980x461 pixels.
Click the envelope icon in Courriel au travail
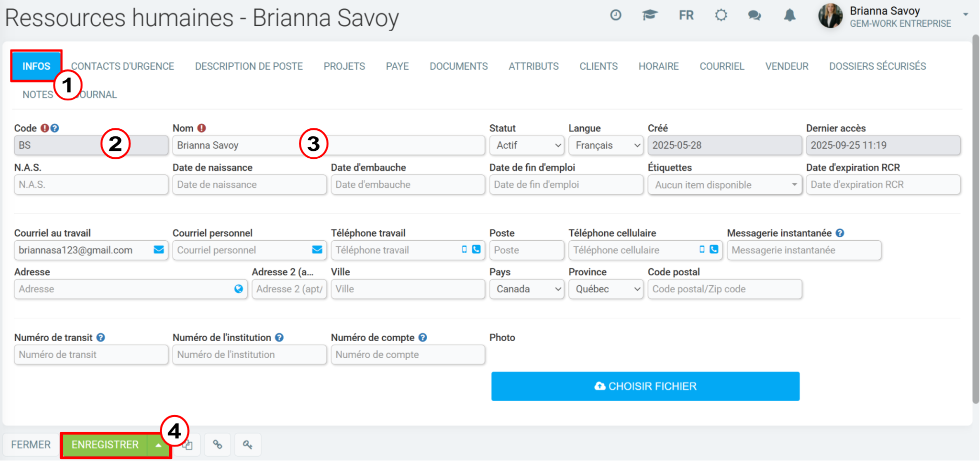(x=158, y=250)
